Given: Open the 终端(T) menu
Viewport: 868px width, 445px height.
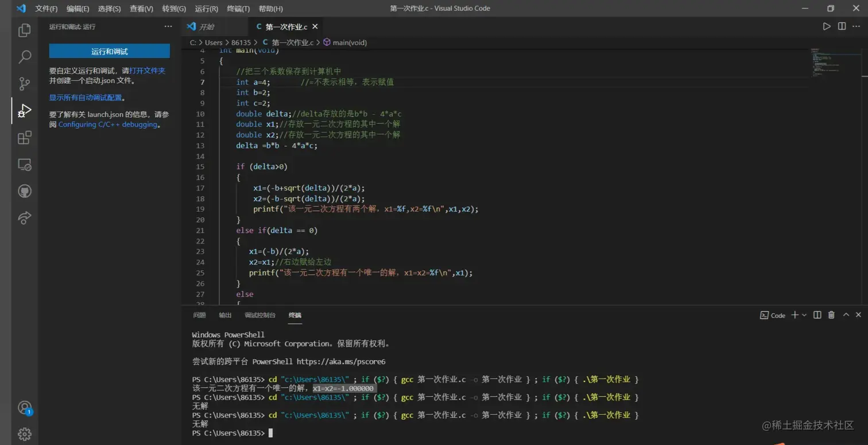Looking at the screenshot, I should [x=238, y=9].
